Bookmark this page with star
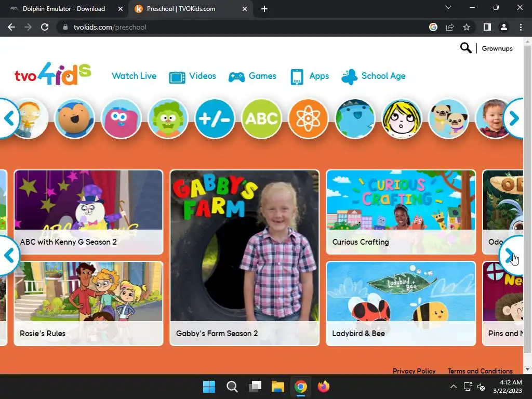The width and height of the screenshot is (532, 399). click(467, 27)
